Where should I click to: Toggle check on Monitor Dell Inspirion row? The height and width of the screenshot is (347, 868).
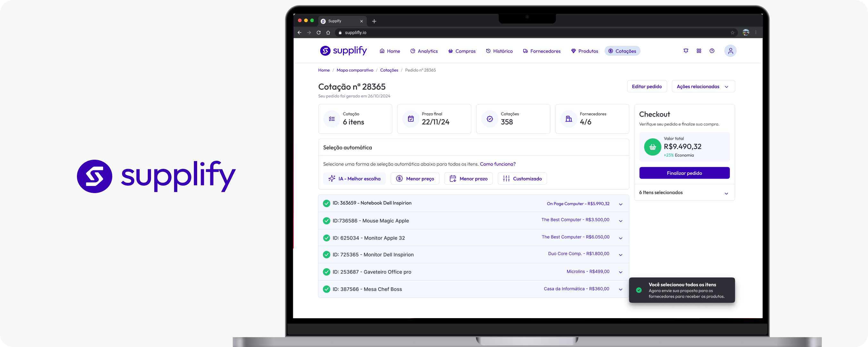click(x=326, y=255)
